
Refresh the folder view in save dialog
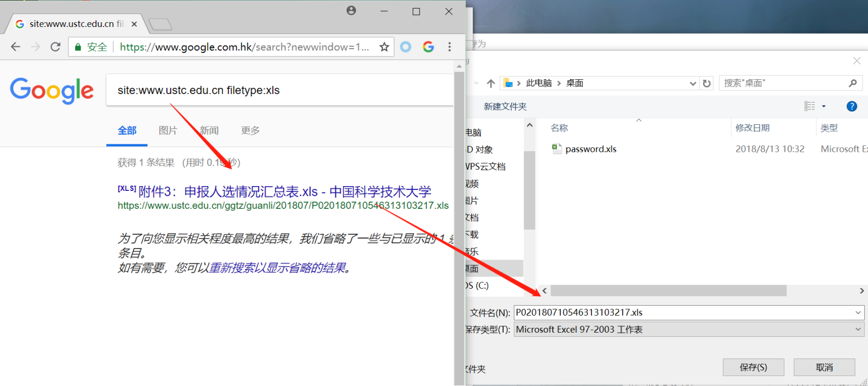pyautogui.click(x=707, y=83)
